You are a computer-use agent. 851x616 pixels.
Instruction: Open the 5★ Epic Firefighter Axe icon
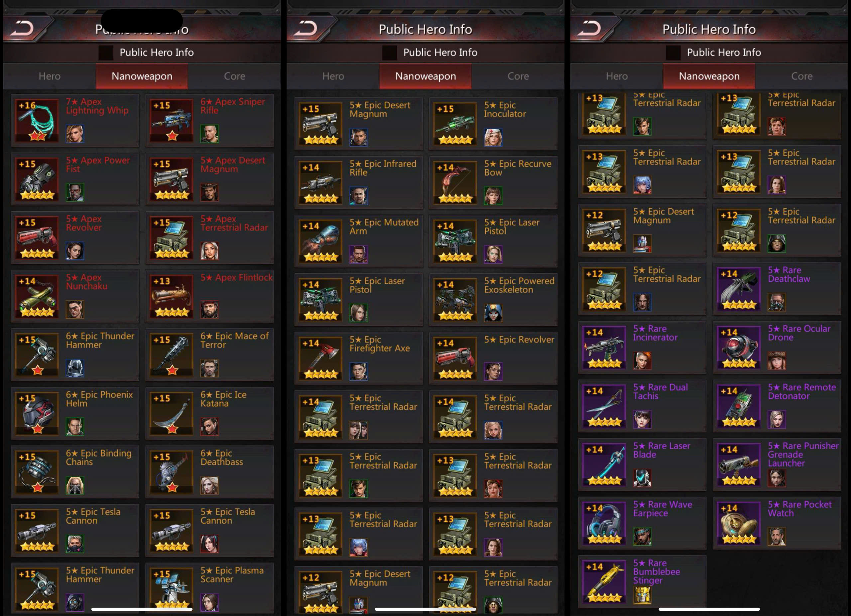(x=320, y=358)
